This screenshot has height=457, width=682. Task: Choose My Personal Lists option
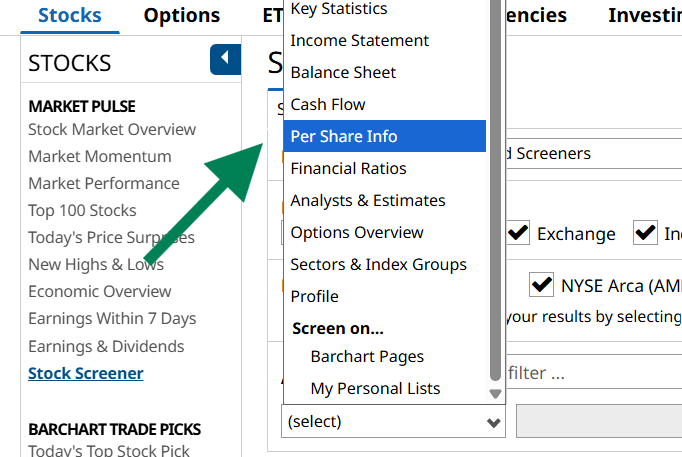(375, 388)
